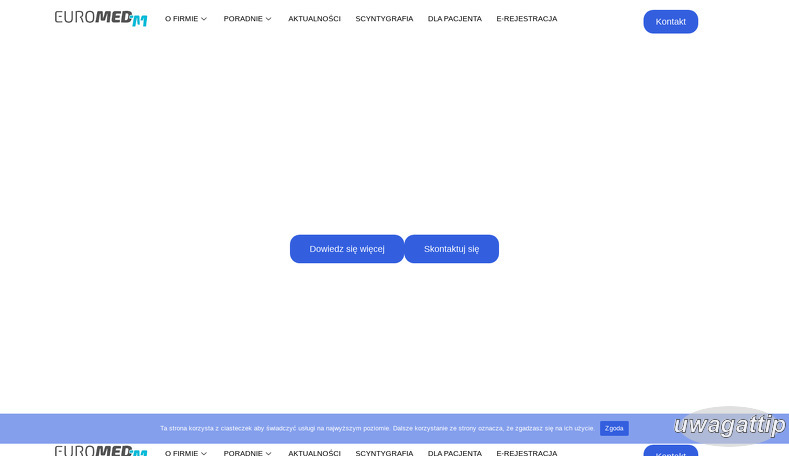Image resolution: width=789 pixels, height=456 pixels.
Task: Open the PORADNIE menu in top navigation
Action: 243,19
